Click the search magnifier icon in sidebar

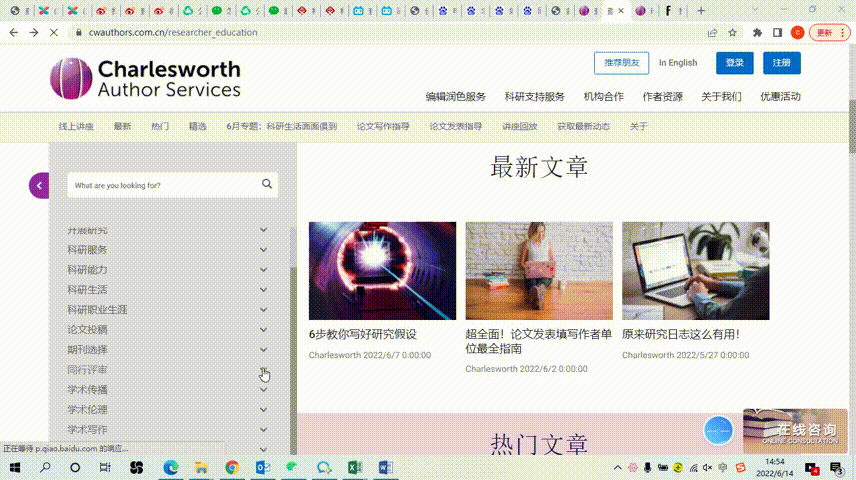click(x=266, y=184)
